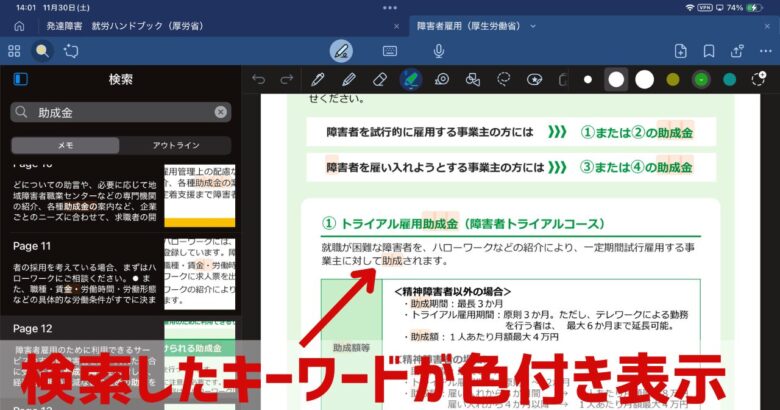Viewport: 780px width, 410px height.
Task: Tap the Wi-Fi status icon
Action: [689, 7]
